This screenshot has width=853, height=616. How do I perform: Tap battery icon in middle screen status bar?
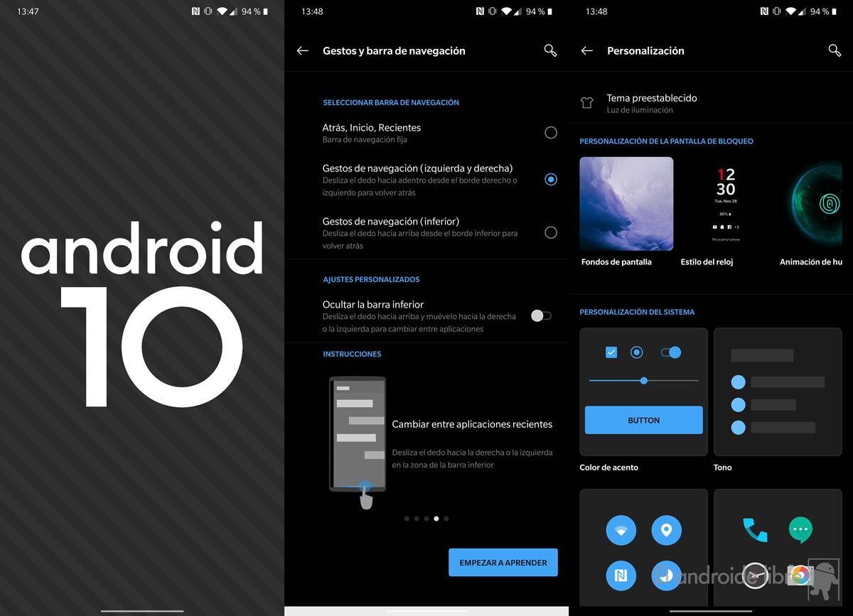[550, 12]
